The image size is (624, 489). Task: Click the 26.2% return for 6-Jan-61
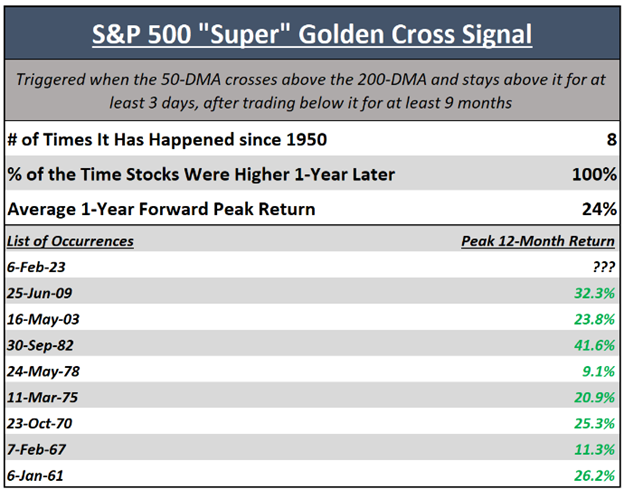[595, 473]
